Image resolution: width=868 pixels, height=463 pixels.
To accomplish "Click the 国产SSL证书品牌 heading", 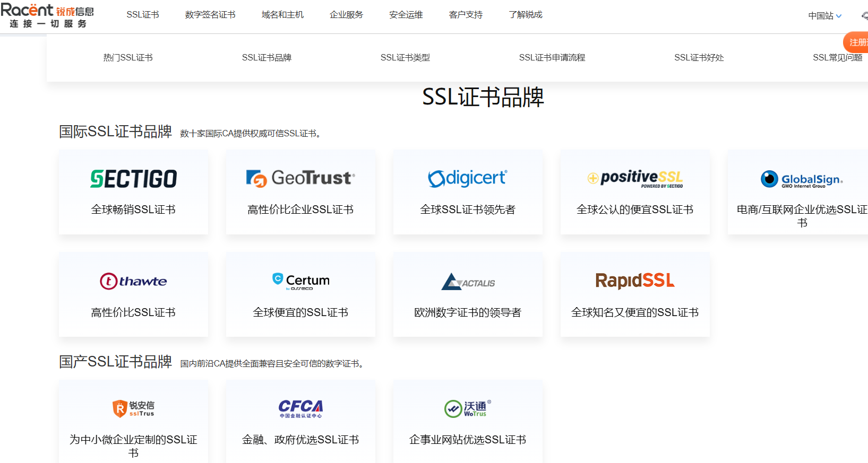I will [x=115, y=362].
